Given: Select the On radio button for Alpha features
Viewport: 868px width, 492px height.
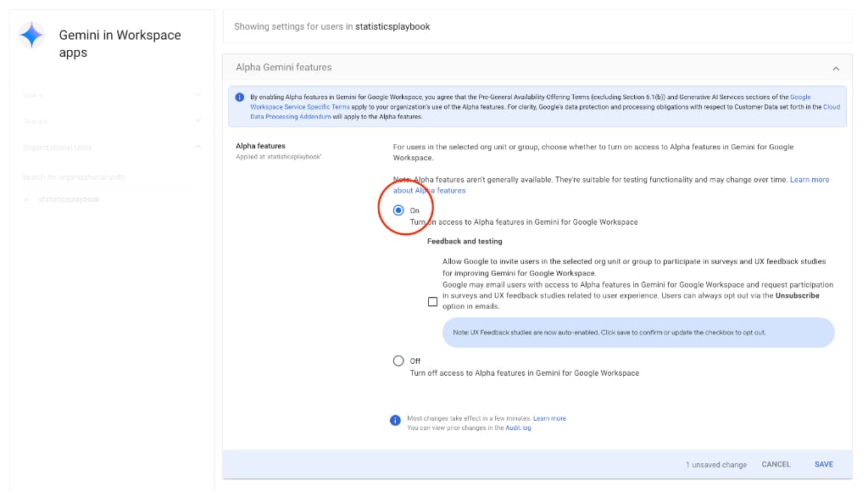Looking at the screenshot, I should tap(398, 210).
